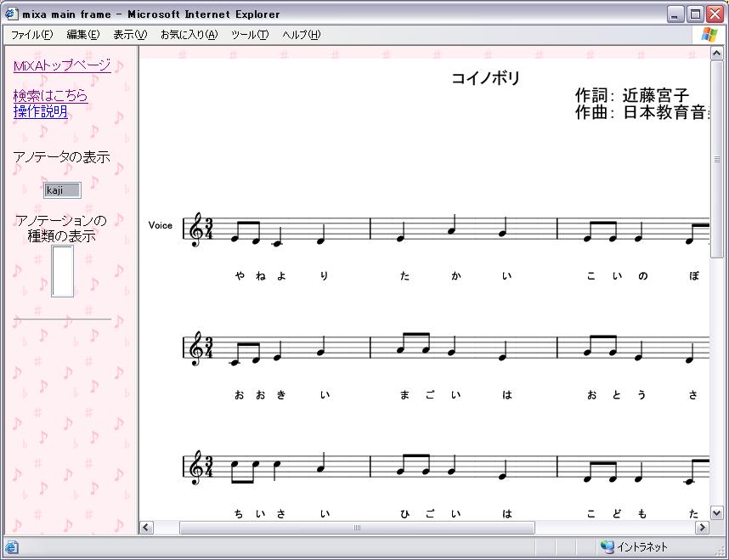729x560 pixels.
Task: Click the vertical scrollbar up arrow
Action: 716,54
